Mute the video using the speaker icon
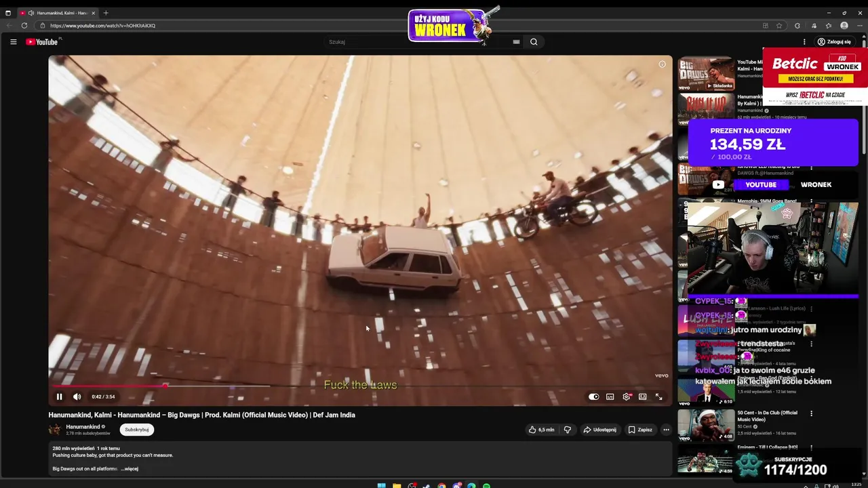This screenshot has width=868, height=488. [77, 396]
